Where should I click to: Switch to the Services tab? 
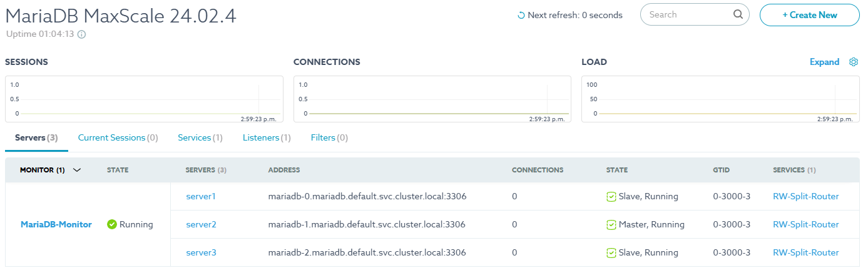pos(200,137)
